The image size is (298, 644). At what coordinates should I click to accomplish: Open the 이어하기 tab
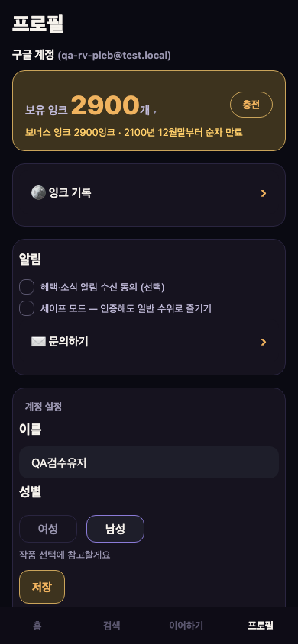pos(186,626)
